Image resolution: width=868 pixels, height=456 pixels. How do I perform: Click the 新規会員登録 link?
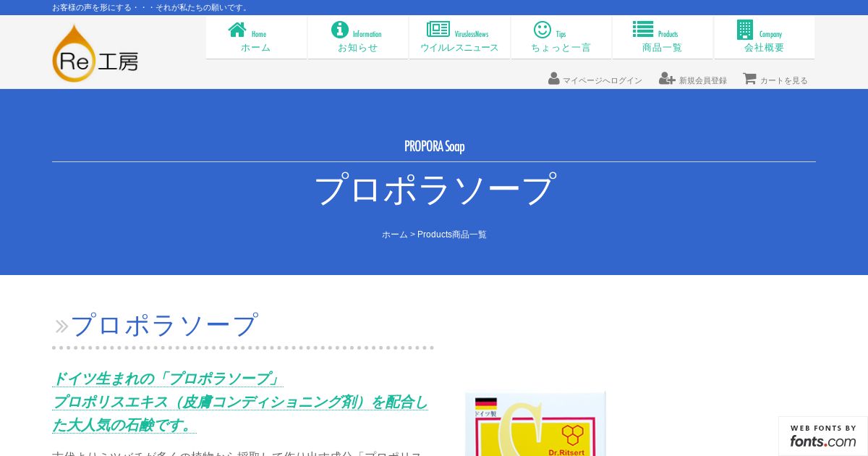tap(702, 80)
